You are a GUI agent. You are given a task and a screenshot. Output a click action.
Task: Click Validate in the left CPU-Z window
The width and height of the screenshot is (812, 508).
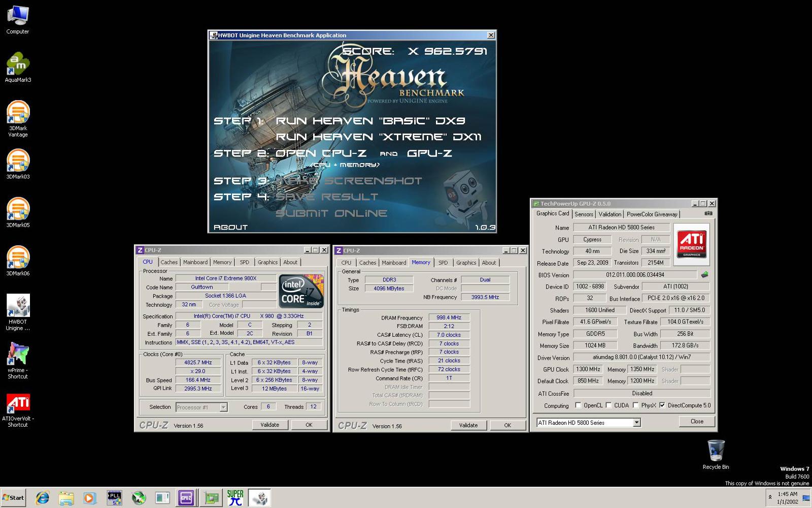pyautogui.click(x=270, y=425)
